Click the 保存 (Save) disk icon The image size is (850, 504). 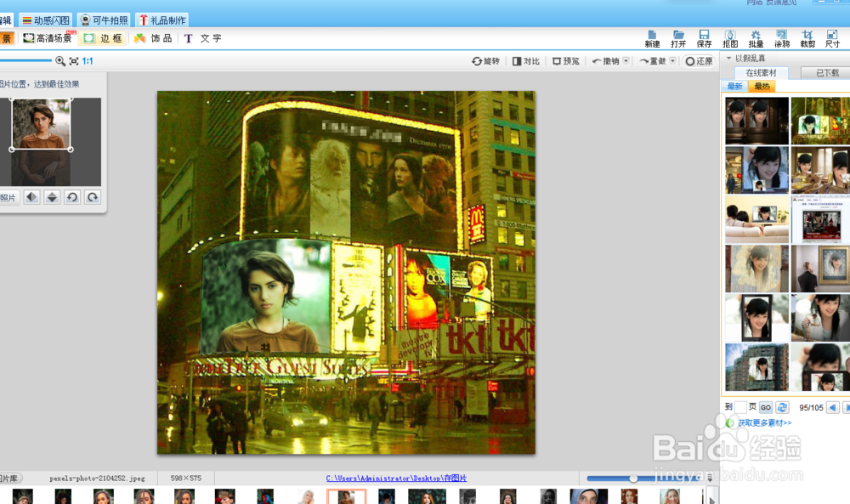click(x=704, y=38)
